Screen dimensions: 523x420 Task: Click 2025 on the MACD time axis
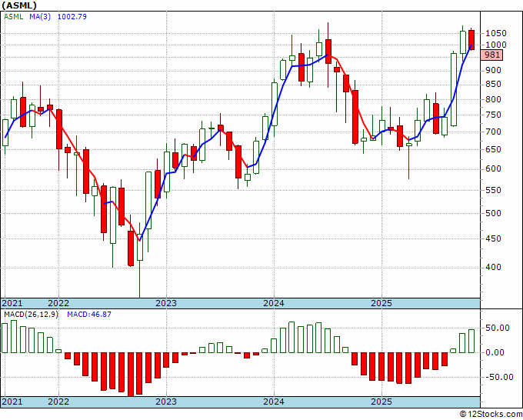(x=381, y=402)
